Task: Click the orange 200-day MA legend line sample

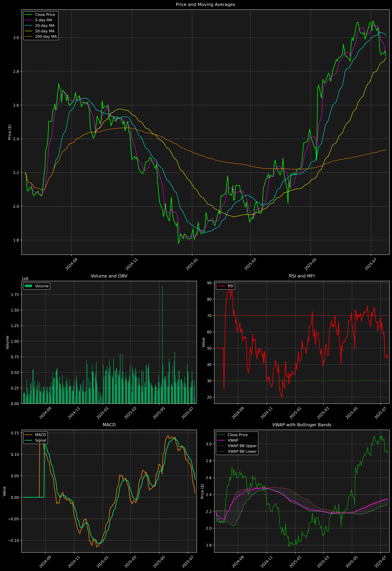Action: pos(29,37)
